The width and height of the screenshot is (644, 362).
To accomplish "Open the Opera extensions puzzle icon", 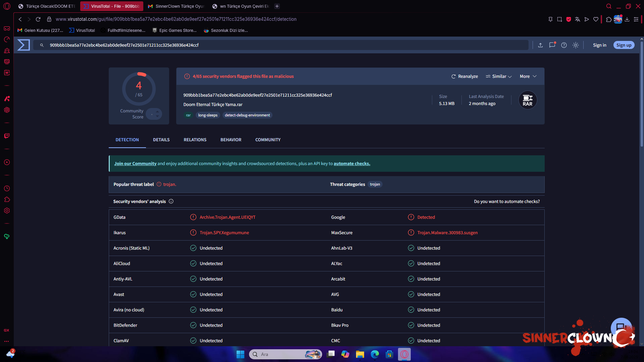I will (x=609, y=19).
